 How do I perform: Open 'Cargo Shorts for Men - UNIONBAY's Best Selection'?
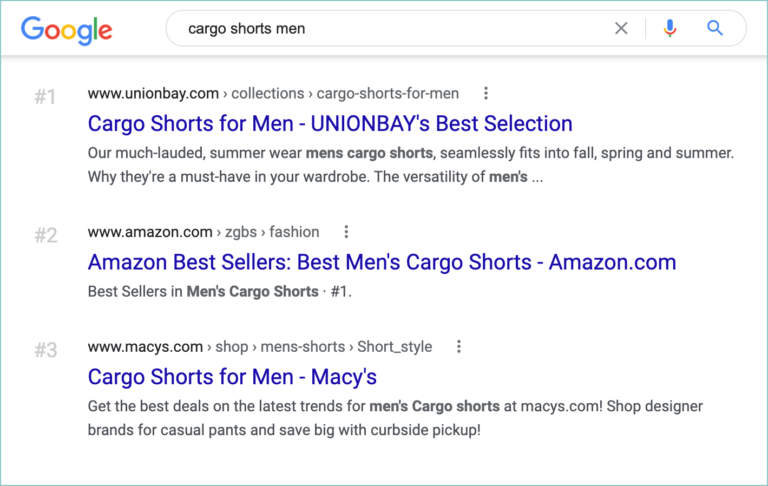pos(330,123)
